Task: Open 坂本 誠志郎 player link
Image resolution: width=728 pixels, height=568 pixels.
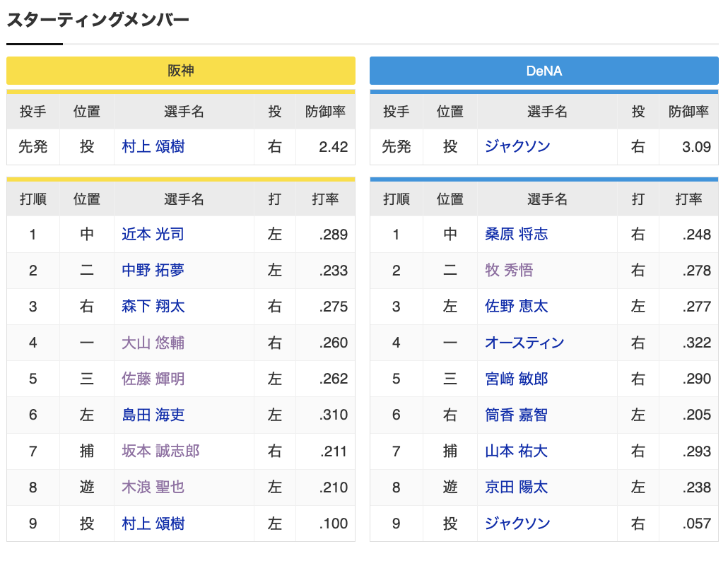Action: point(160,451)
